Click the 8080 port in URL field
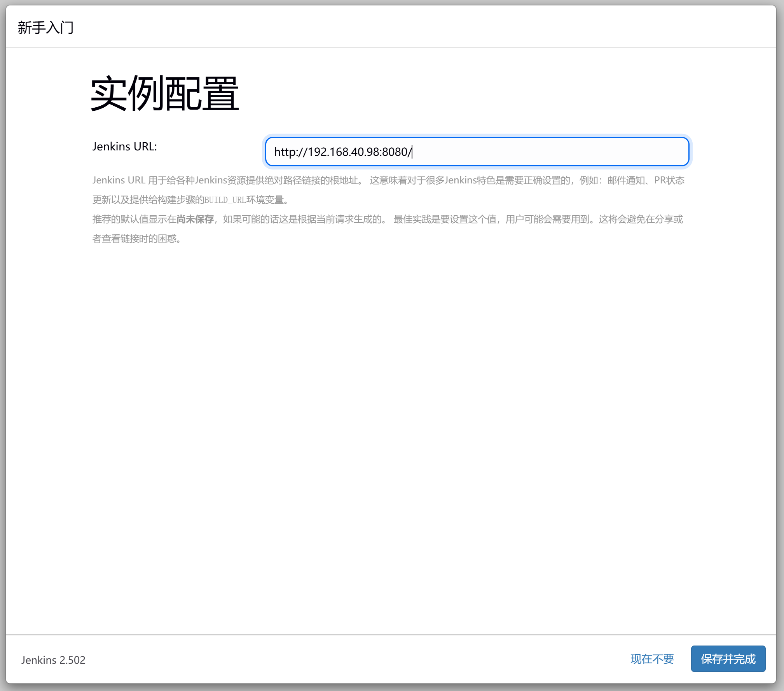 pyautogui.click(x=394, y=152)
